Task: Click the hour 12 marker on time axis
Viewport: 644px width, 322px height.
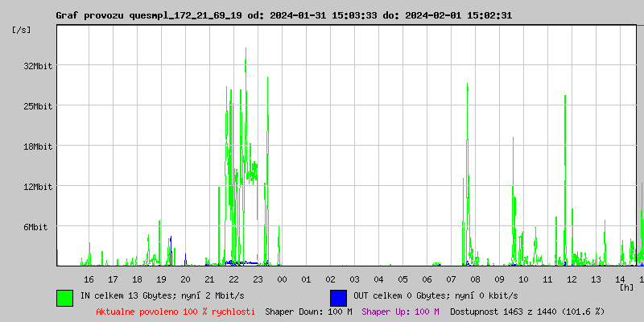Action: (x=572, y=279)
